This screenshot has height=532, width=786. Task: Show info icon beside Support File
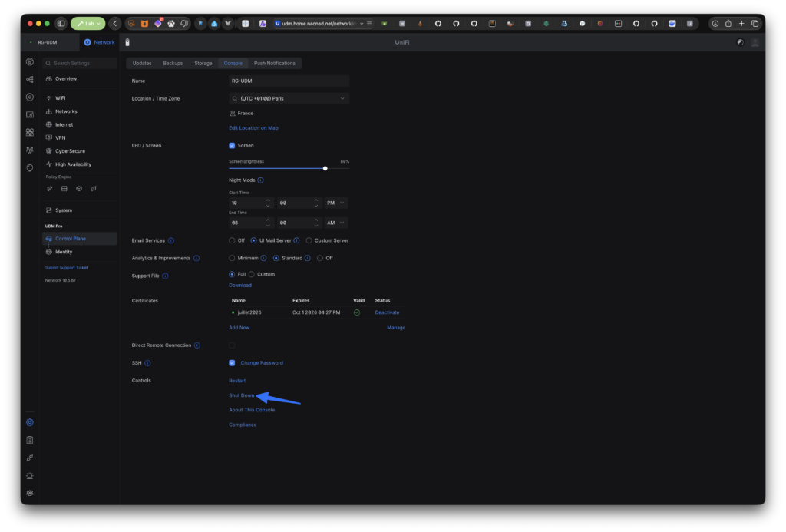click(x=166, y=276)
